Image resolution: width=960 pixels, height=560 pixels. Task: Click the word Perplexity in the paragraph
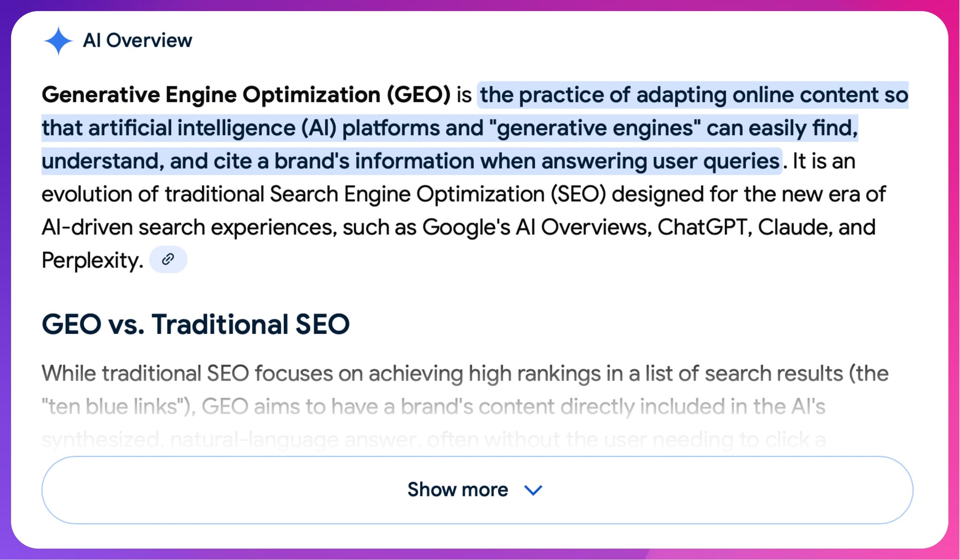92,261
